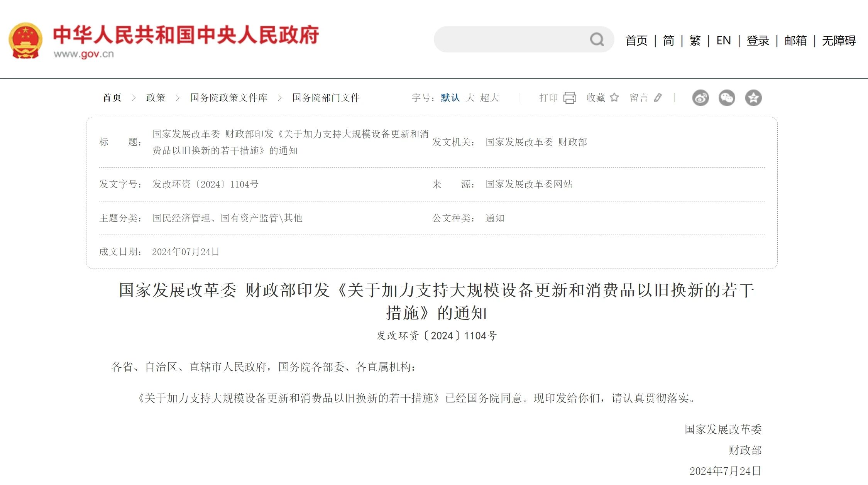The width and height of the screenshot is (868, 485).
Task: Switch font size to 超大
Action: click(489, 98)
